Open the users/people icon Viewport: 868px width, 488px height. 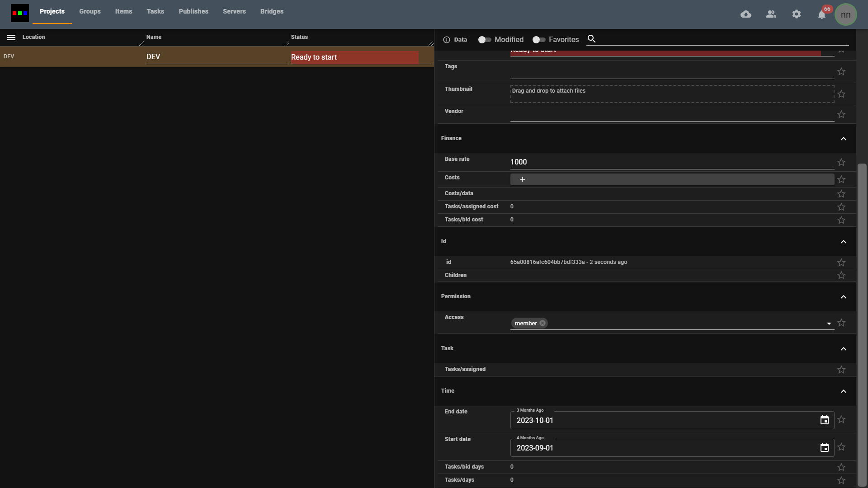(x=771, y=14)
